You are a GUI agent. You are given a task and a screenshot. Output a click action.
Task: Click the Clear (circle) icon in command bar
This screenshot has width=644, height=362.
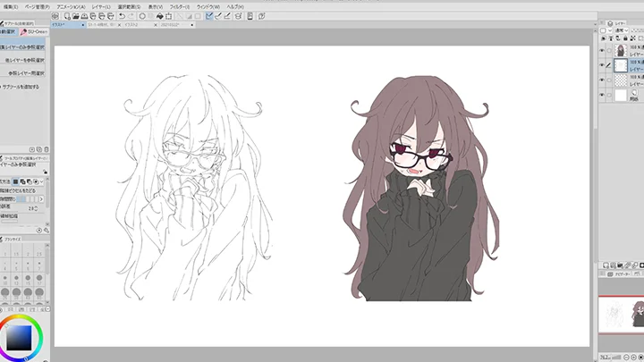pyautogui.click(x=142, y=16)
